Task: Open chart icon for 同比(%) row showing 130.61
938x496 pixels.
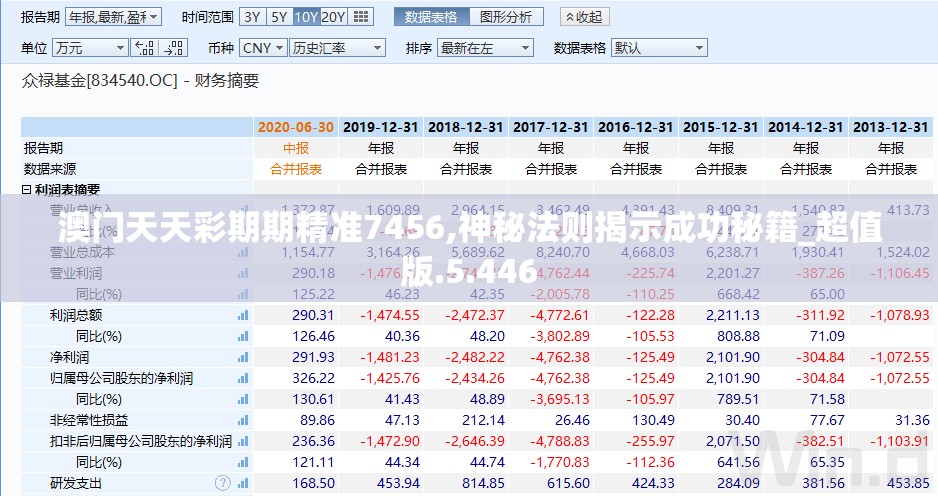Action: coord(242,399)
